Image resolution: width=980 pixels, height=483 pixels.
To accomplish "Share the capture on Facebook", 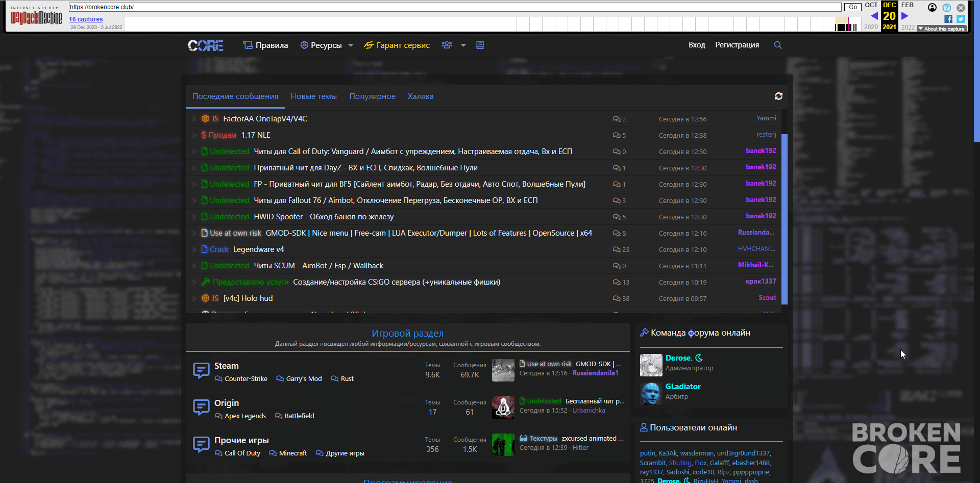I will tap(948, 19).
